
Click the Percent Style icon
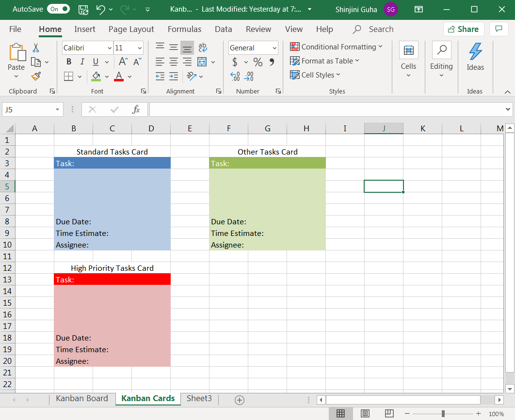(x=258, y=62)
